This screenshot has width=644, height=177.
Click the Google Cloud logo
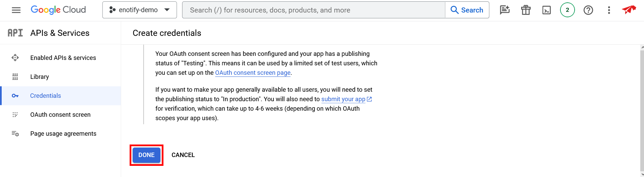[58, 10]
